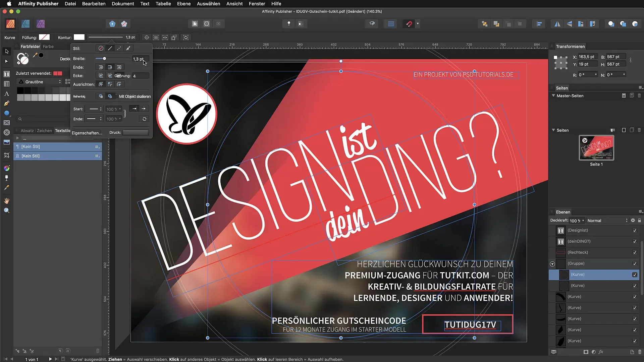Screen dimensions: 644x362
Task: Choose the texture brush stroke style
Action: pos(128,48)
